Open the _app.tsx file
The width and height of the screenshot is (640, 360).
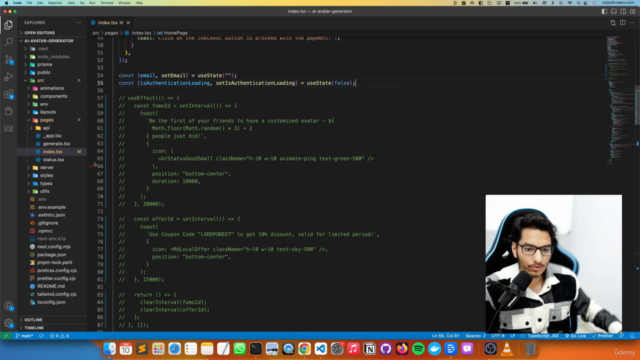coord(52,136)
